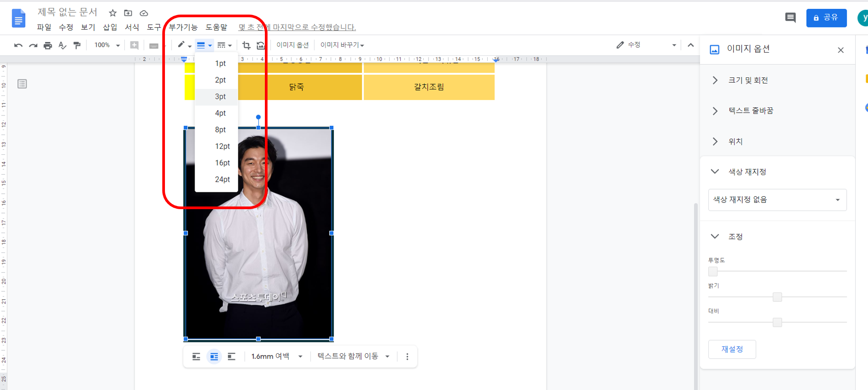This screenshot has width=868, height=390.
Task: Click the 투명도 transparency slider
Action: pyautogui.click(x=777, y=271)
